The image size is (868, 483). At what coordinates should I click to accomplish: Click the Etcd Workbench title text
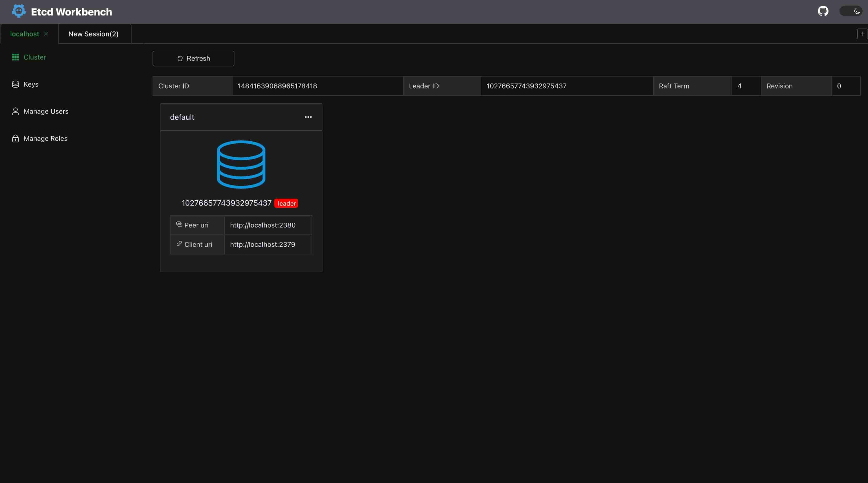click(71, 12)
